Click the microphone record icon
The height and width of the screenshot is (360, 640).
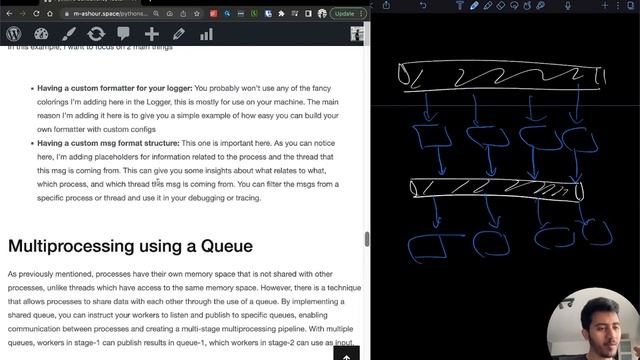568,5
